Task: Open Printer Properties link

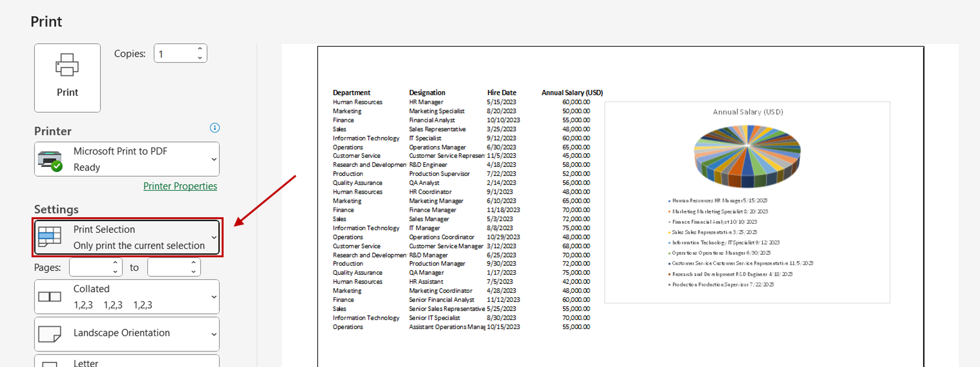Action: click(x=180, y=186)
